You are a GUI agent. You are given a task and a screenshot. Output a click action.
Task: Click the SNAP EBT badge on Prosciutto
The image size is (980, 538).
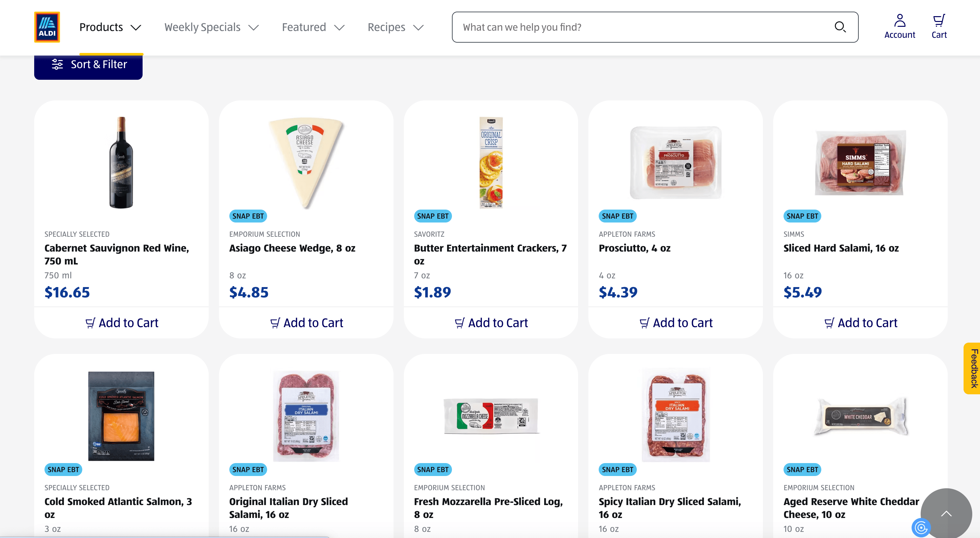(617, 216)
